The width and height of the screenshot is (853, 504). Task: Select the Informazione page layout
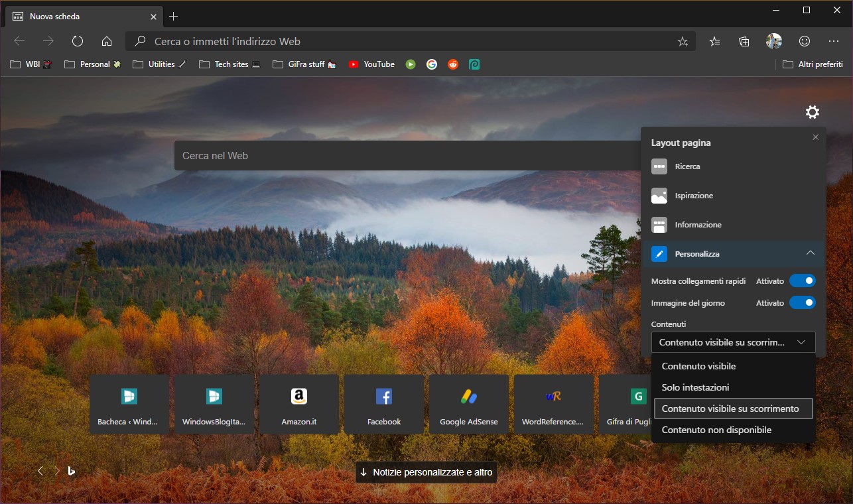coord(733,225)
